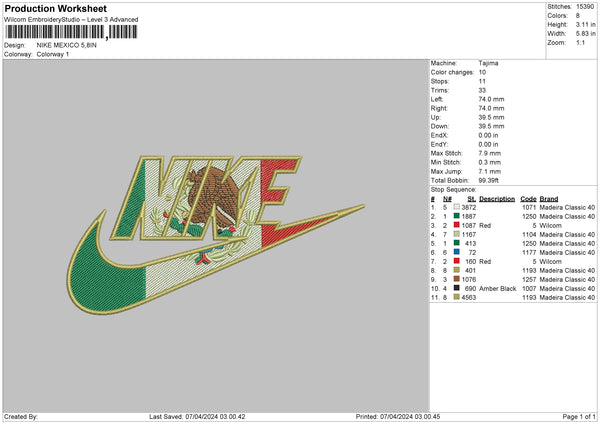Select the Wilcom EmbroideryStudio Level 3 Advanced text
The image size is (600, 424).
coord(71,20)
